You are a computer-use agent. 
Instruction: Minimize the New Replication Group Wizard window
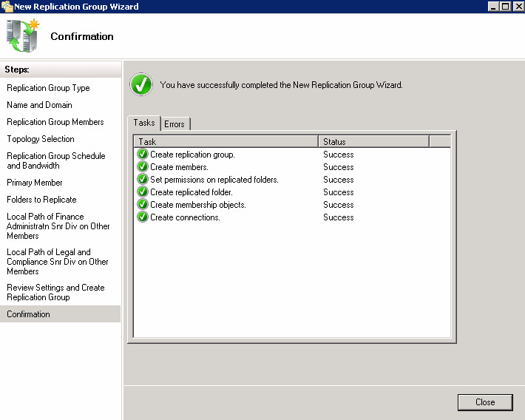click(493, 7)
